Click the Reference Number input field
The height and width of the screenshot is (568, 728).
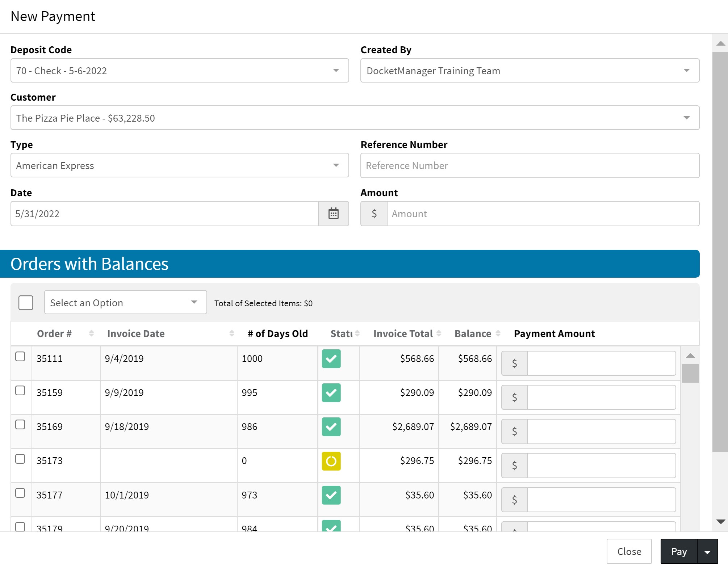click(530, 165)
